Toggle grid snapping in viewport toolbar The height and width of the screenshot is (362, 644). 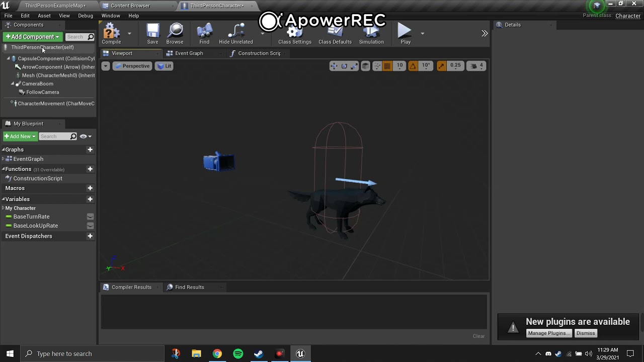point(387,66)
